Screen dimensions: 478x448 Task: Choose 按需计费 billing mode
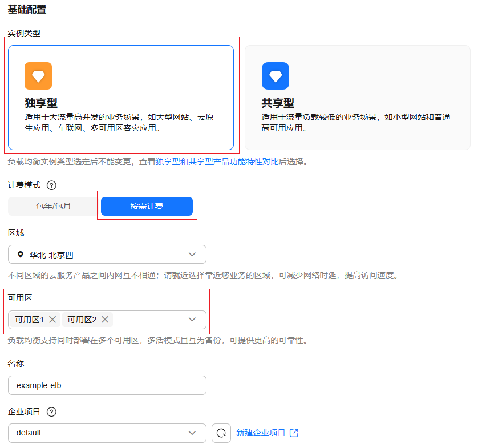click(x=147, y=206)
